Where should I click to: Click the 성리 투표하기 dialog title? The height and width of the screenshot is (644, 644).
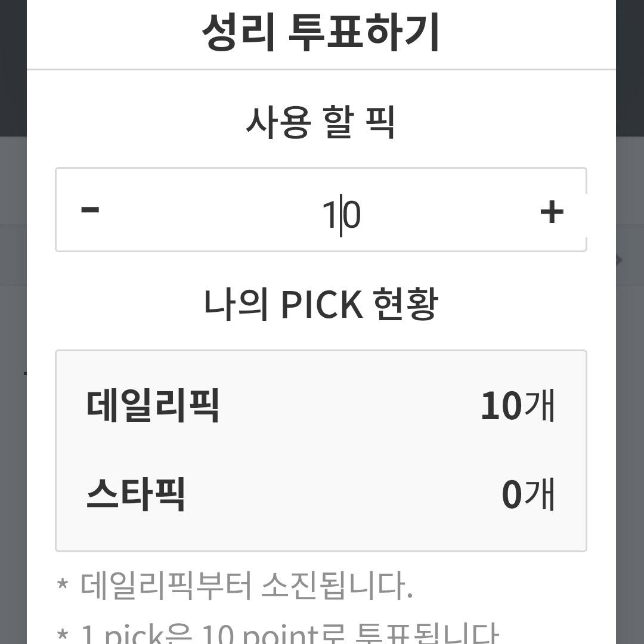[x=321, y=33]
